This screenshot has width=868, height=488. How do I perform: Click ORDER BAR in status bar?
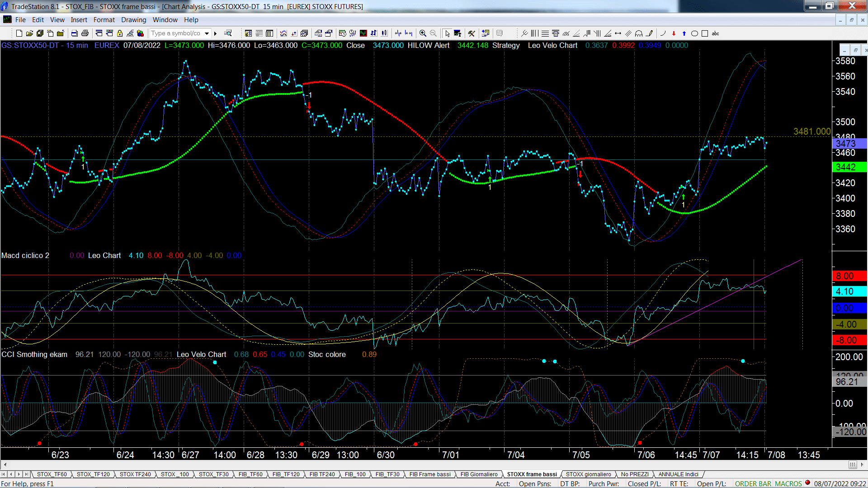753,484
